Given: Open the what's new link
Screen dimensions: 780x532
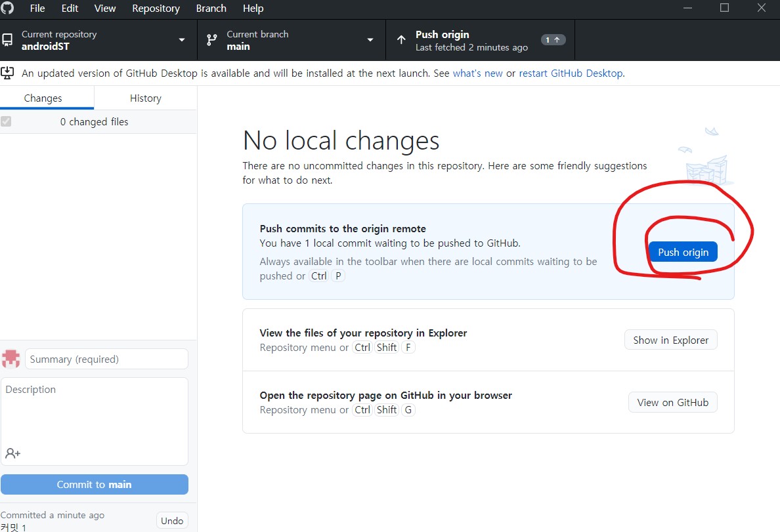Looking at the screenshot, I should [477, 73].
